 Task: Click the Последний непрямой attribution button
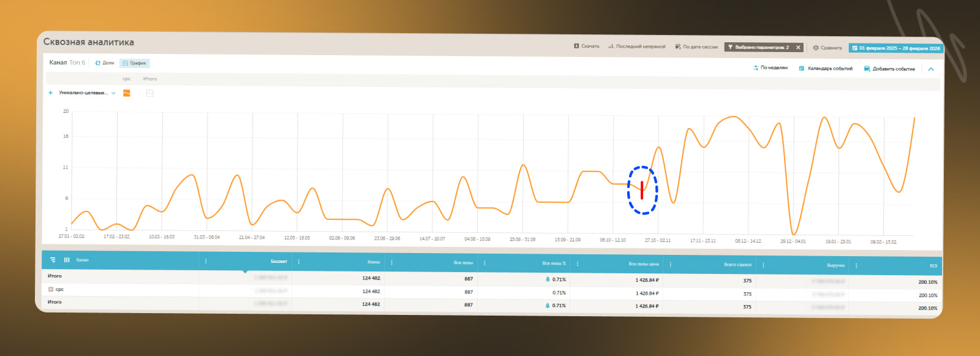[636, 47]
